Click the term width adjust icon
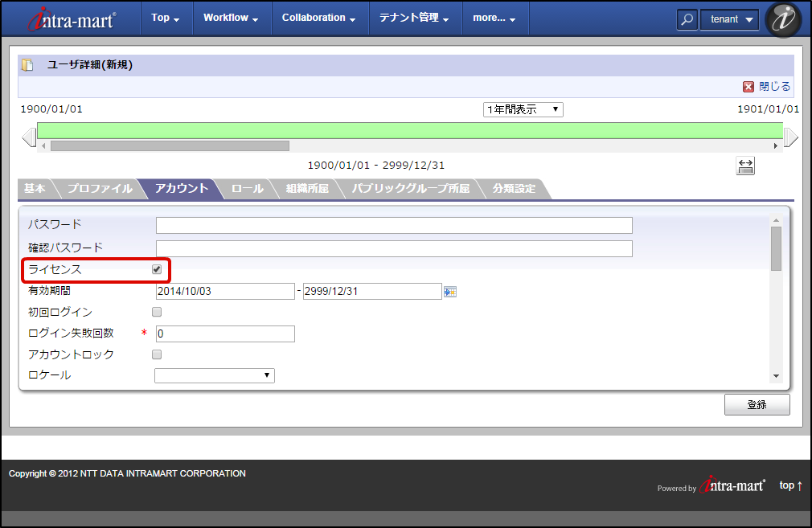 coord(745,166)
